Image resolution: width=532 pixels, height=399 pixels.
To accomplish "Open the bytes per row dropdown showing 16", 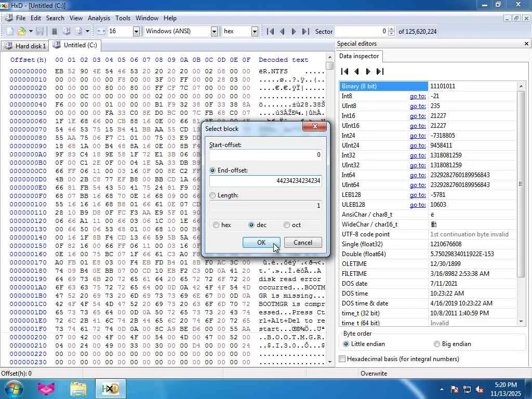I will [x=136, y=31].
